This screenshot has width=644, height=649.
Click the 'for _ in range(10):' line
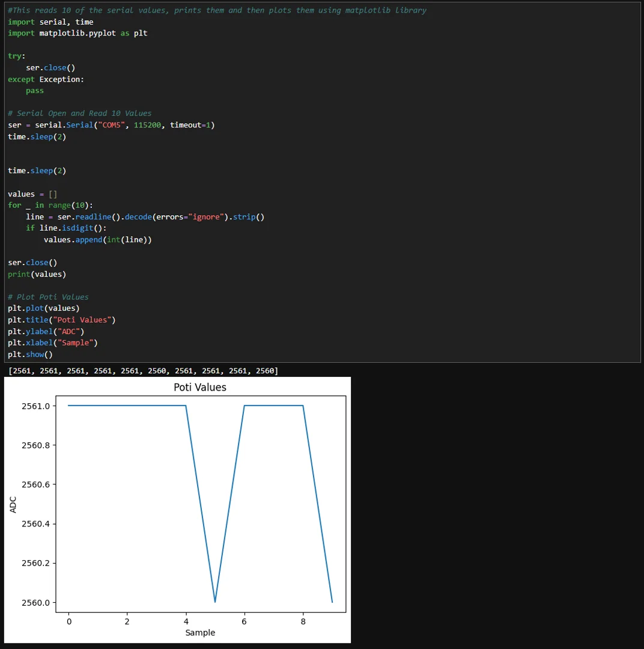tap(50, 206)
